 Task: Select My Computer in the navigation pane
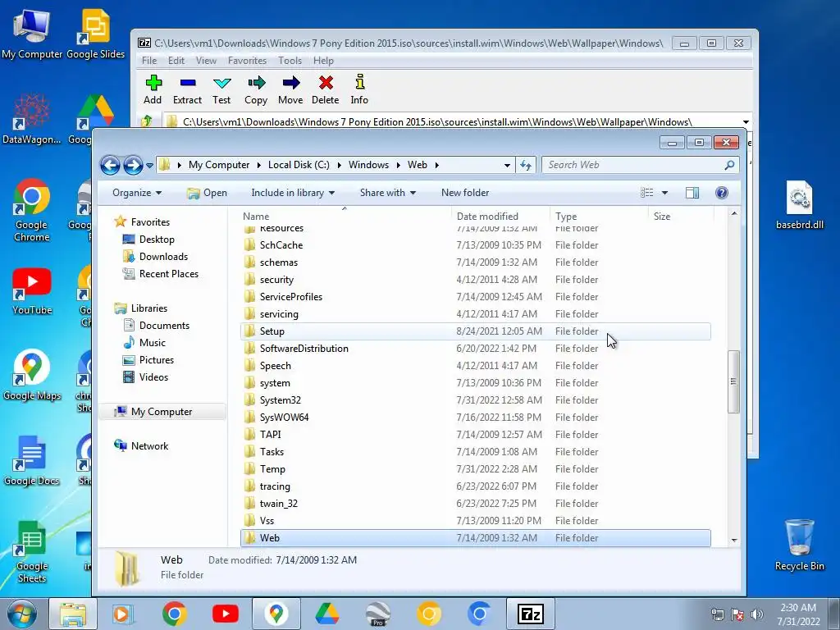click(162, 412)
